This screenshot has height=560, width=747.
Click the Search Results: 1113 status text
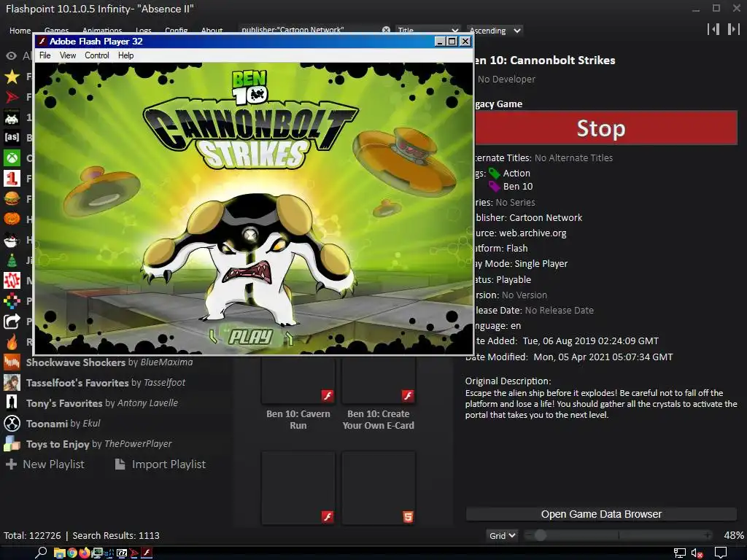click(116, 536)
